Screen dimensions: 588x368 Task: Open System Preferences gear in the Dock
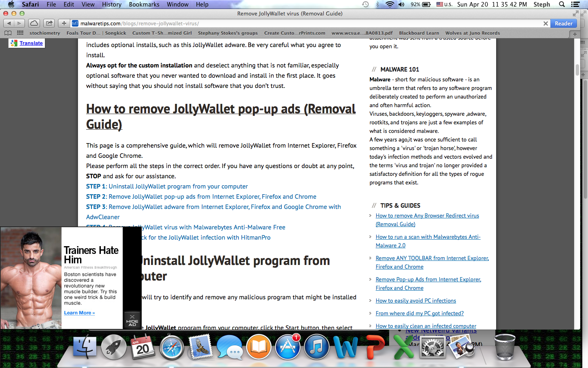coord(432,347)
